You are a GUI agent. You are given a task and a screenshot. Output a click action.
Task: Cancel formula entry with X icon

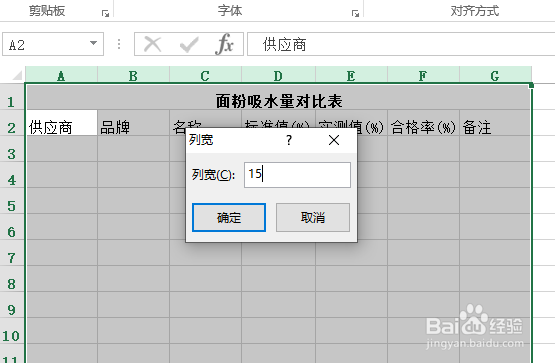coord(153,45)
